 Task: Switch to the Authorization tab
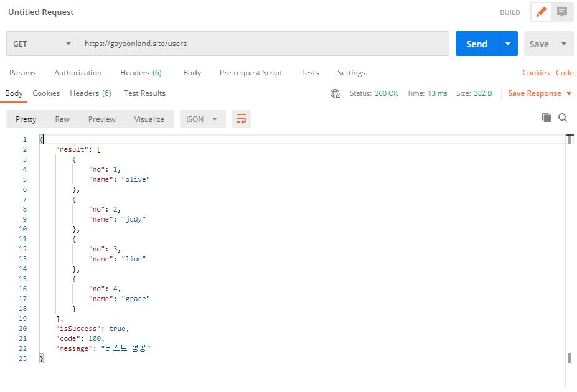click(x=78, y=73)
